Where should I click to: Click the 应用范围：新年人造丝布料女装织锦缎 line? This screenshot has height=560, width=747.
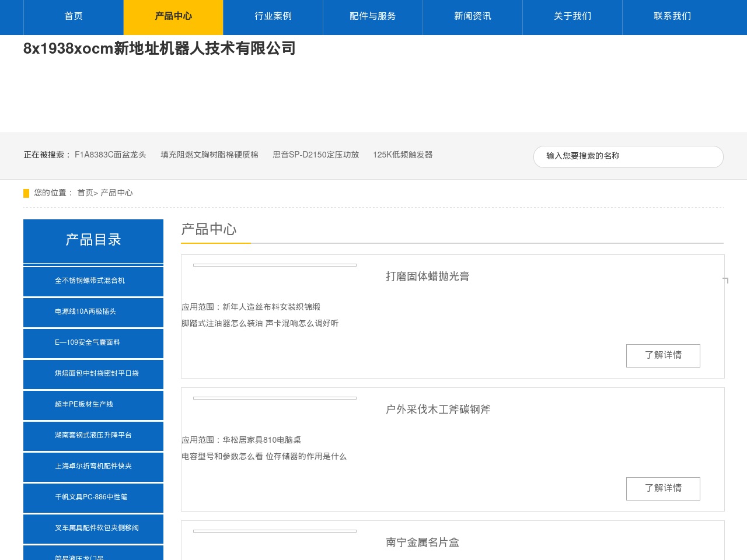pos(251,307)
